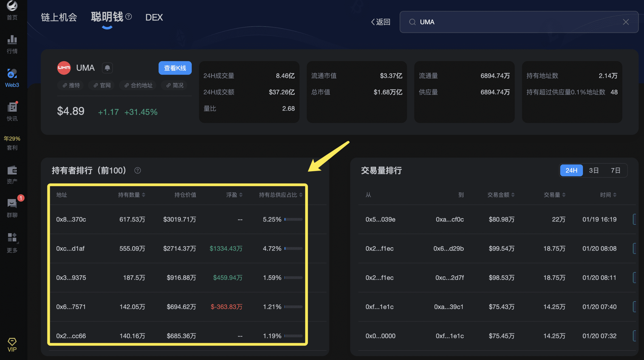Click the 5.25% supply share bar

click(x=293, y=219)
